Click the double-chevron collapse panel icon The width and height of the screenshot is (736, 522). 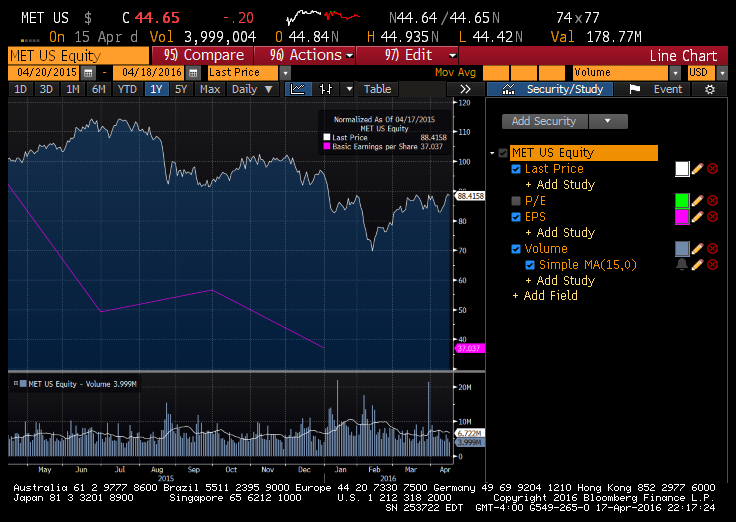(465, 89)
